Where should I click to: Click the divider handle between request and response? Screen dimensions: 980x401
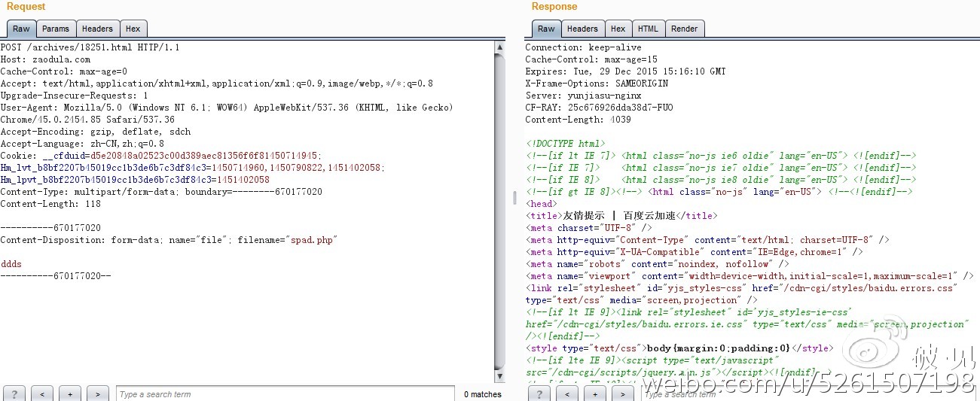pos(515,197)
